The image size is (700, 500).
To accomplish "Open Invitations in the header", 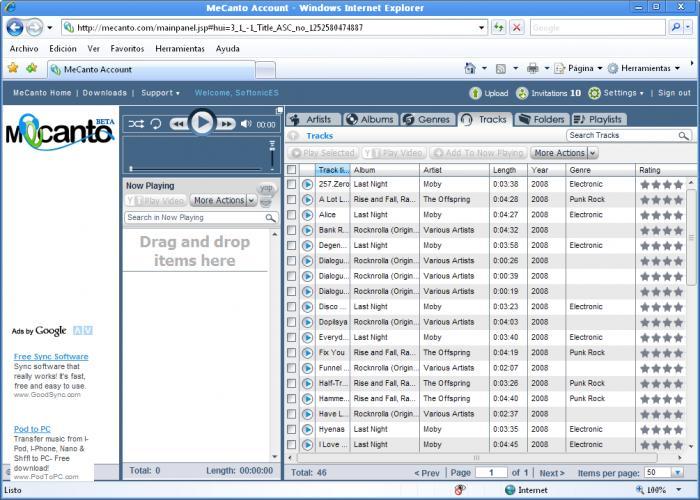I will [549, 93].
